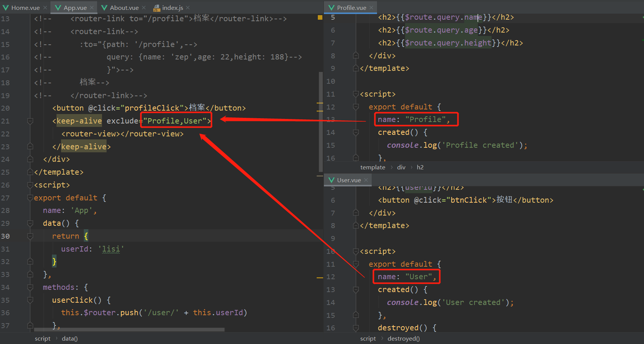Collapse created() fold in Profile.vue line 14

point(356,133)
